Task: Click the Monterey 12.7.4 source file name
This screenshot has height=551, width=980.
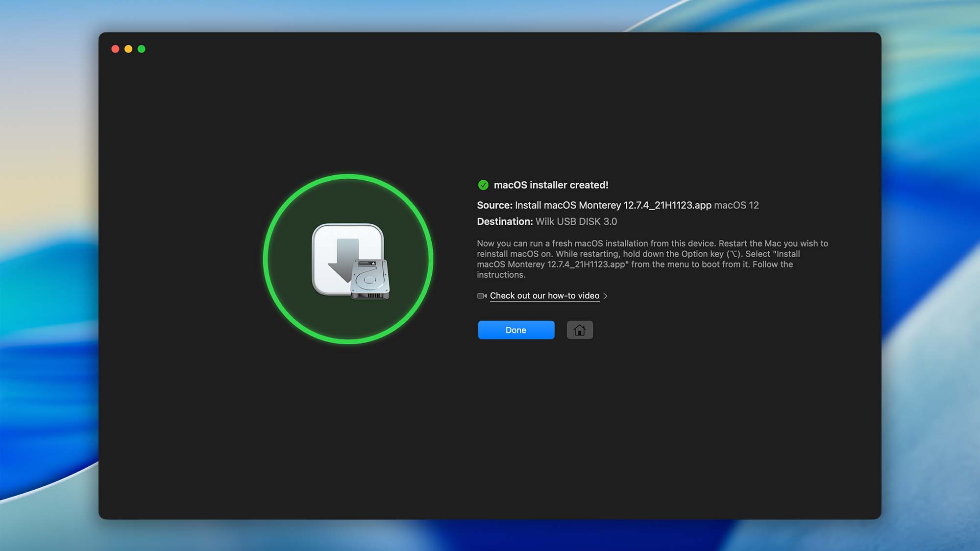Action: pyautogui.click(x=612, y=205)
